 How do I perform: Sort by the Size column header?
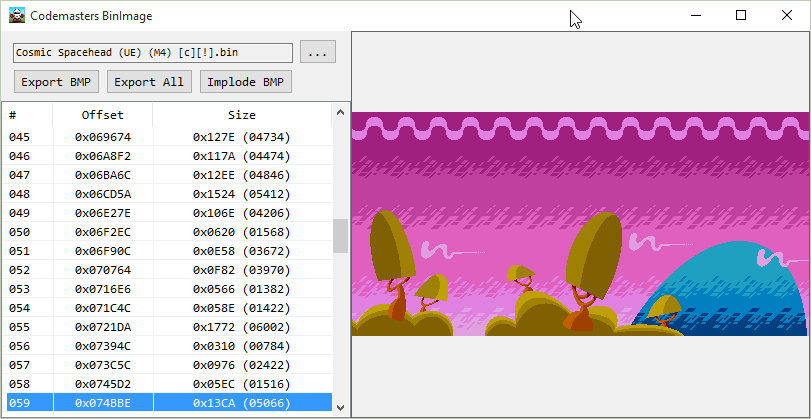click(x=242, y=115)
